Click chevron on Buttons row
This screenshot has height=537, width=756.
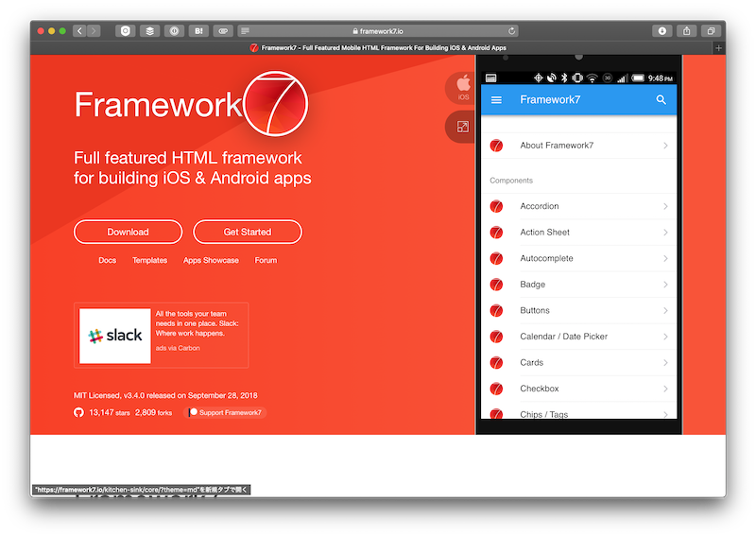pos(665,311)
